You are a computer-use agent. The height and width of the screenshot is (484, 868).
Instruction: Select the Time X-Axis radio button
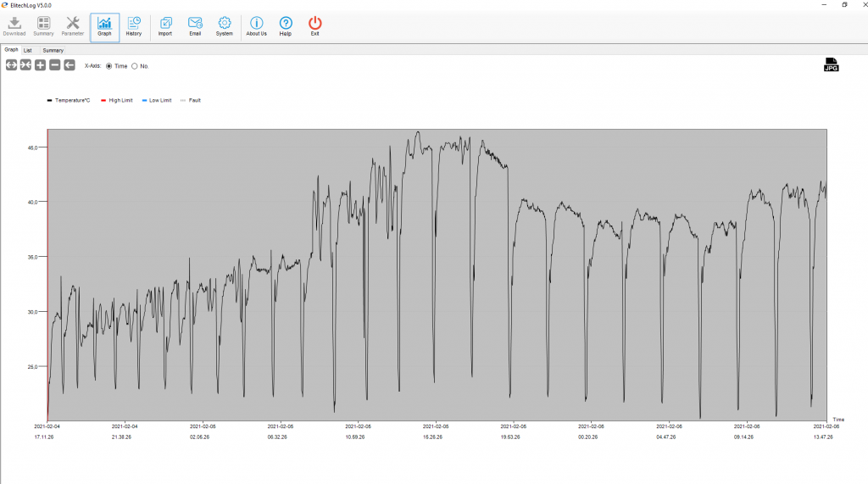(x=109, y=66)
